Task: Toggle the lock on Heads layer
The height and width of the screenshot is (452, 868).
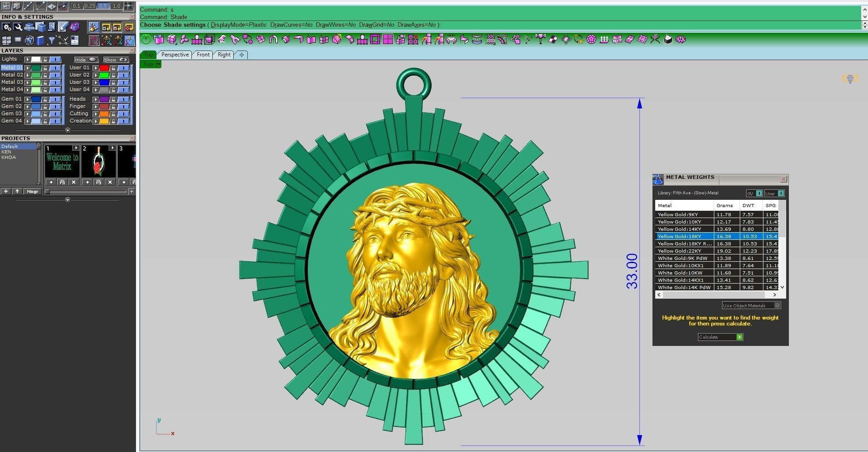Action: [113, 99]
